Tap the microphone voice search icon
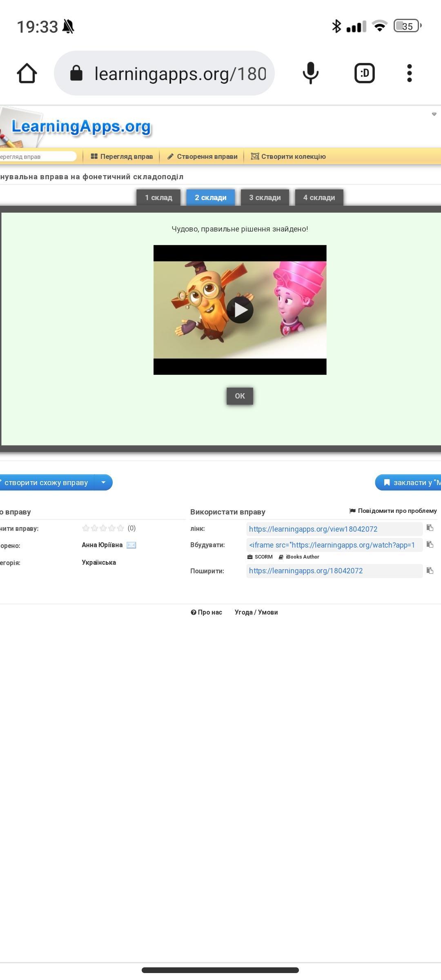 click(x=311, y=73)
